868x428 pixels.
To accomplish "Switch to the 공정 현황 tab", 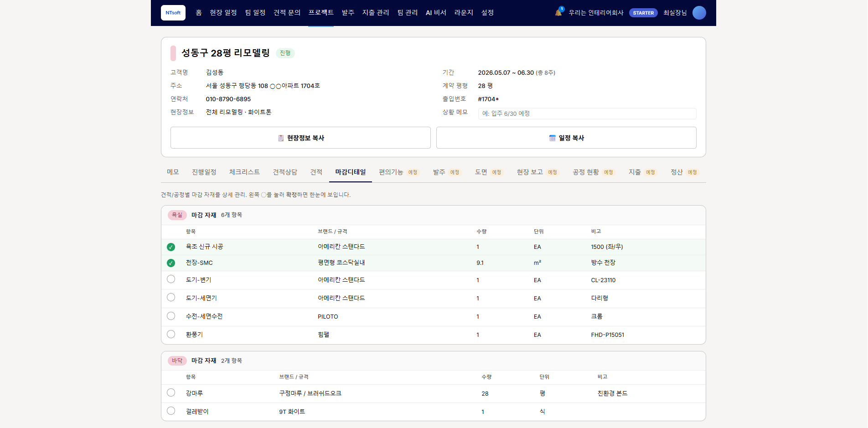I will pos(594,172).
